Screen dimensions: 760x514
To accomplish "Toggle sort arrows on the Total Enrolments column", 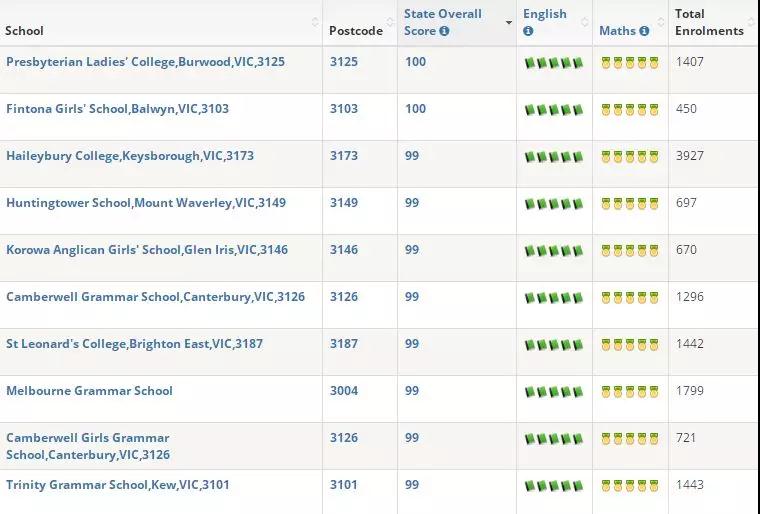I will click(x=751, y=22).
